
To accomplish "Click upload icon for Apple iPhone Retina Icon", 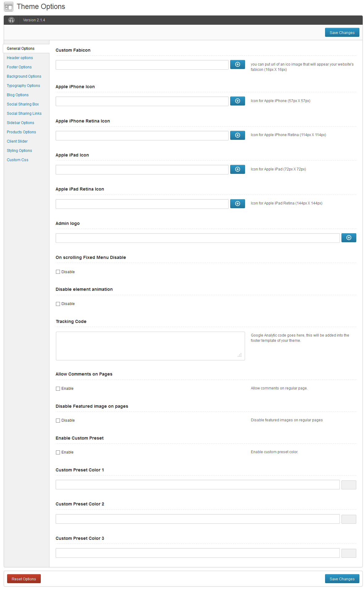I will click(237, 135).
